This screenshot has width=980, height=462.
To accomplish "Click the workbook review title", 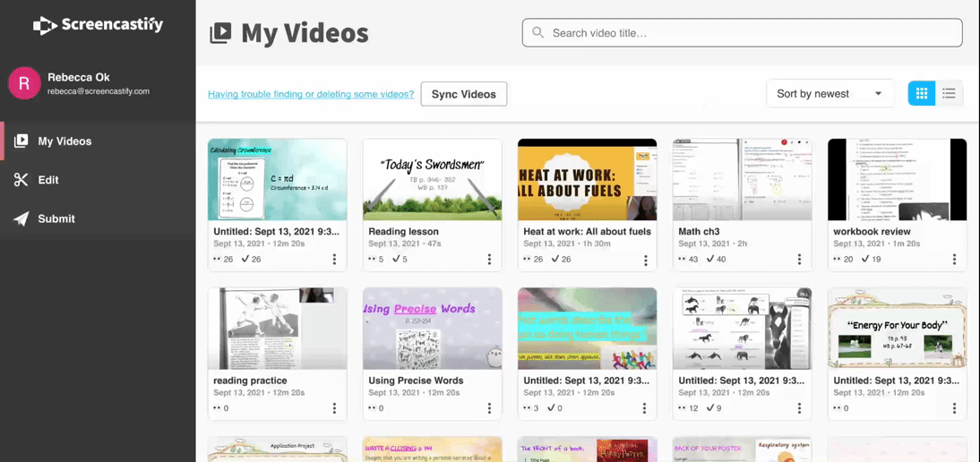I will tap(872, 232).
